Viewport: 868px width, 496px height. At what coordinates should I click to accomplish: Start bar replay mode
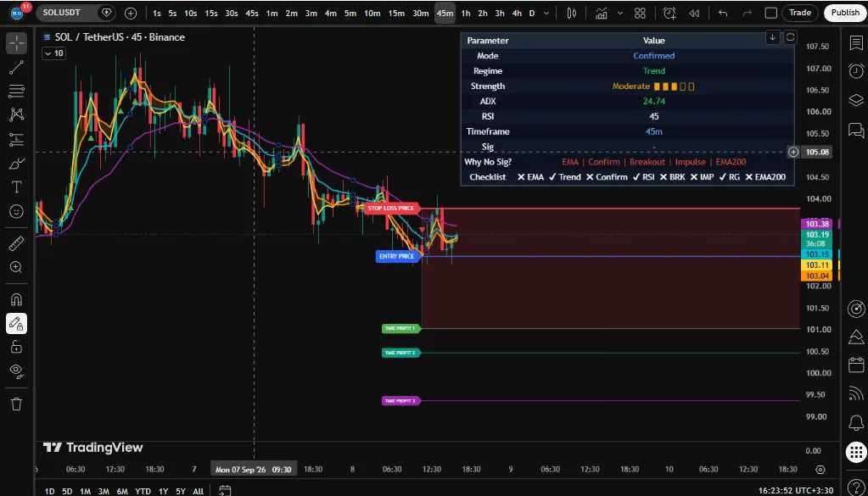click(694, 13)
